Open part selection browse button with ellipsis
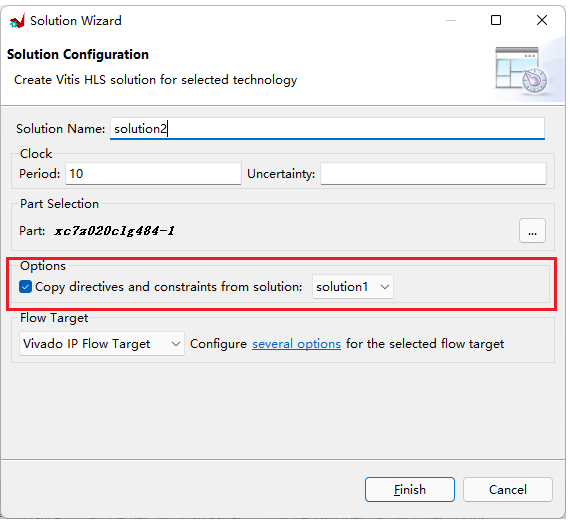The width and height of the screenshot is (570, 521). pyautogui.click(x=532, y=231)
